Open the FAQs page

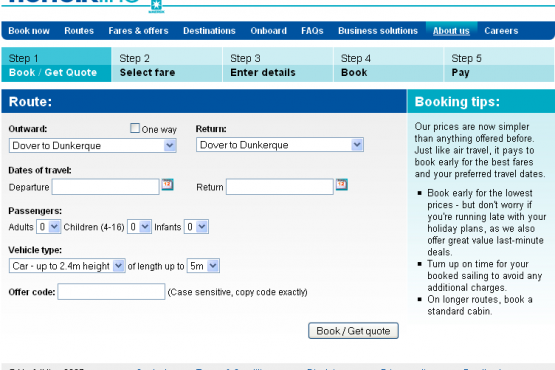tap(312, 31)
